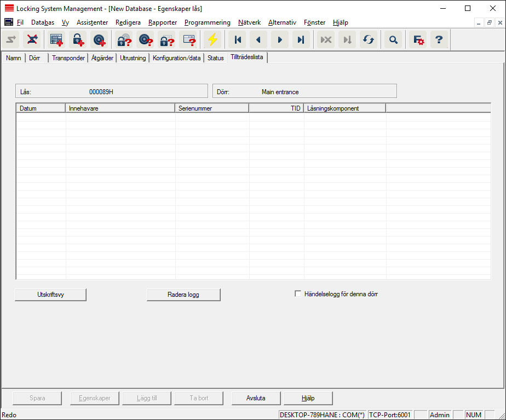Click the Avsluta button
Viewport: 506px width, 420px height.
point(256,398)
